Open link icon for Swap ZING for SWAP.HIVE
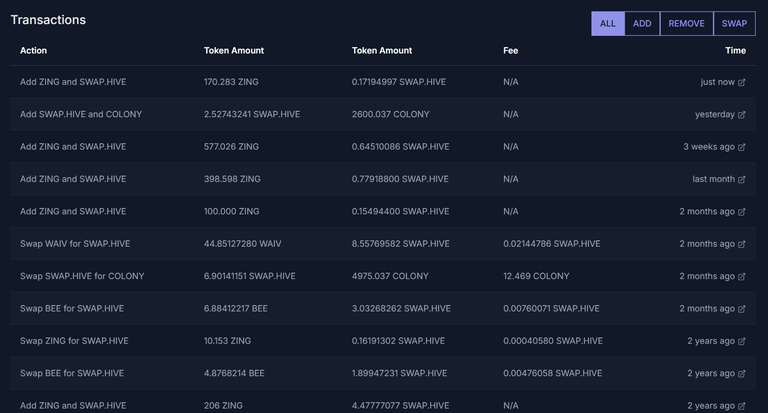The image size is (768, 413). [742, 341]
